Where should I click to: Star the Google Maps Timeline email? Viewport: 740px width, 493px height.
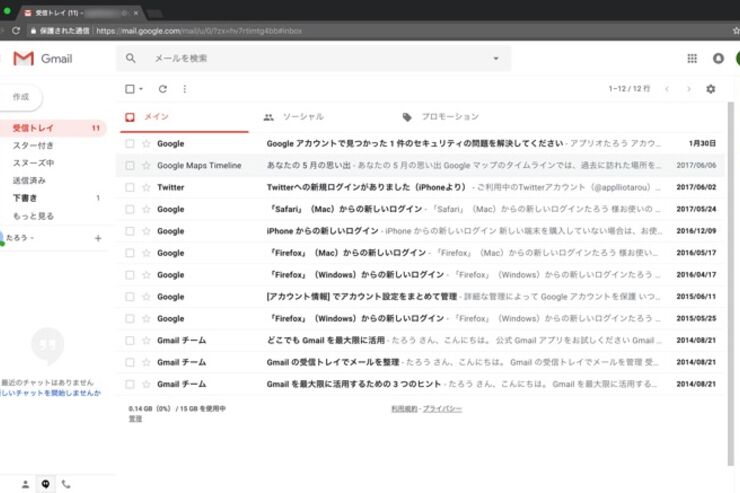pyautogui.click(x=146, y=166)
